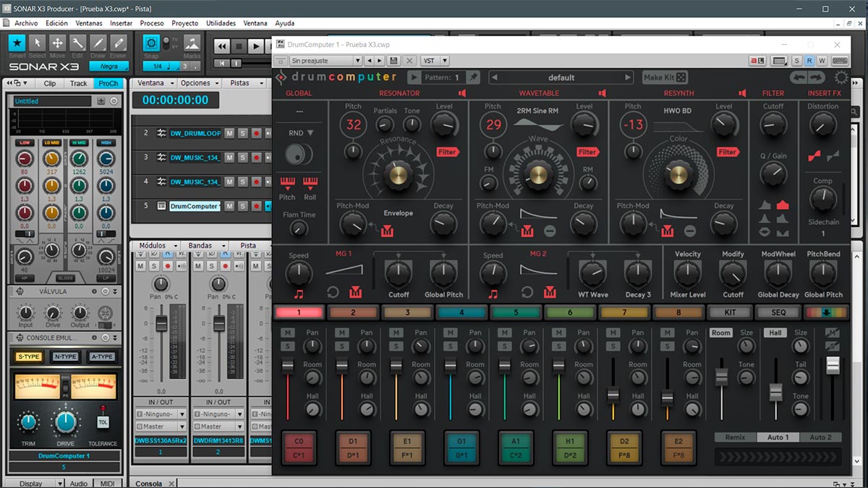Randomize kit with the Make Kit button
Viewport: 868px width, 488px height.
tap(665, 77)
